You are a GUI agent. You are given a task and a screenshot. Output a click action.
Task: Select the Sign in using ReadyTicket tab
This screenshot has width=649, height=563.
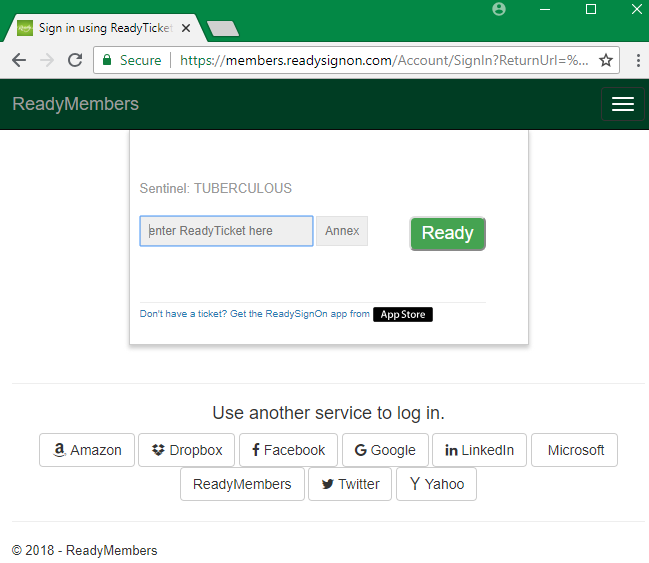click(x=103, y=28)
